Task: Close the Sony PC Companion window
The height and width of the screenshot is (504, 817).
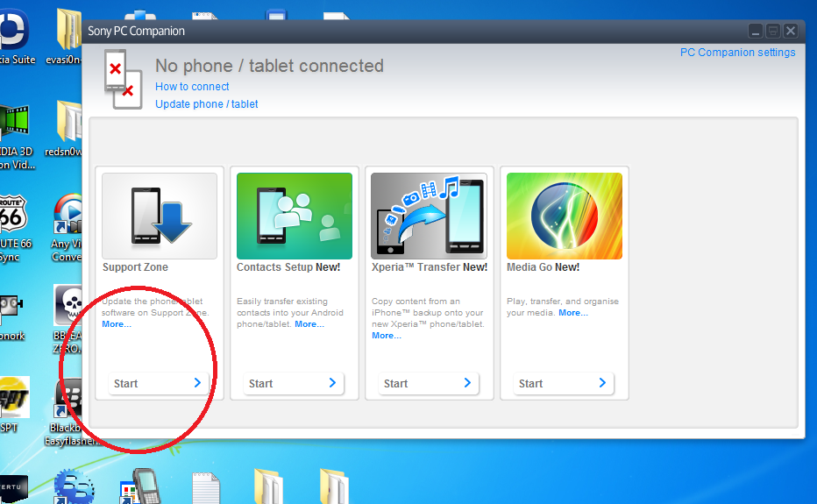Action: coord(791,32)
